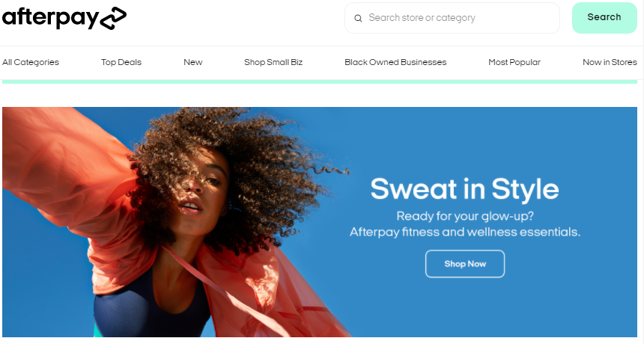644x344 pixels.
Task: Open the Now in Stores page
Action: tap(610, 62)
